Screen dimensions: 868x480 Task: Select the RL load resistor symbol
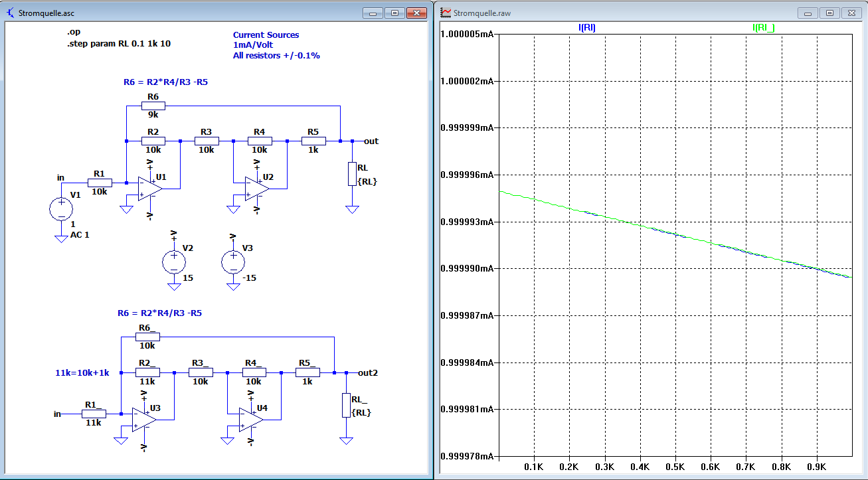(352, 173)
